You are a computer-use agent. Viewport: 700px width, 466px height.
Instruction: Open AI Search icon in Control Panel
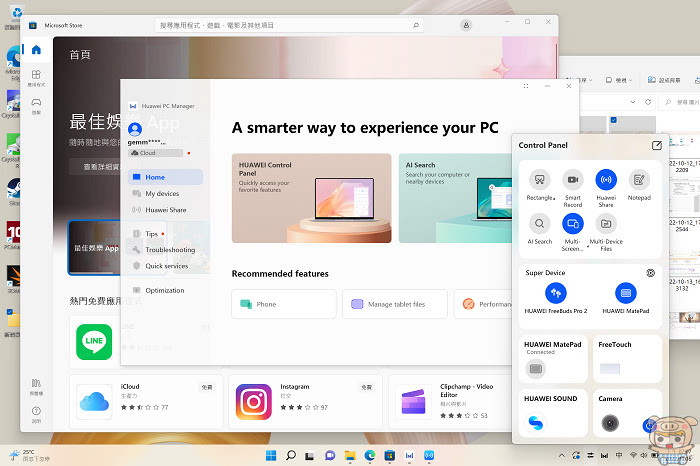(539, 223)
